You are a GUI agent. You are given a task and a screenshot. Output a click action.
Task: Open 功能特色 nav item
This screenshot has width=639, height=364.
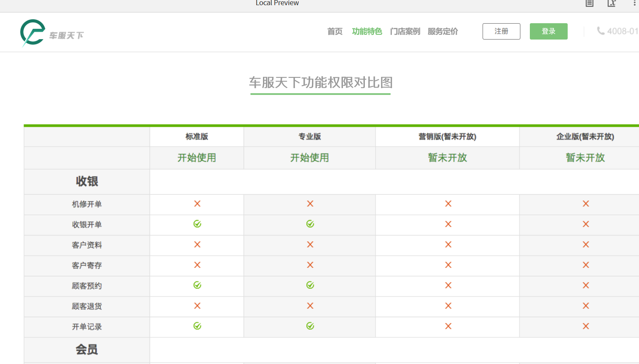367,31
